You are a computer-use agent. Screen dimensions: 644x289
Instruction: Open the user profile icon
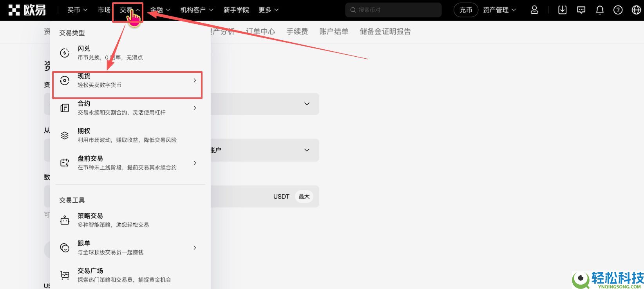coord(534,10)
